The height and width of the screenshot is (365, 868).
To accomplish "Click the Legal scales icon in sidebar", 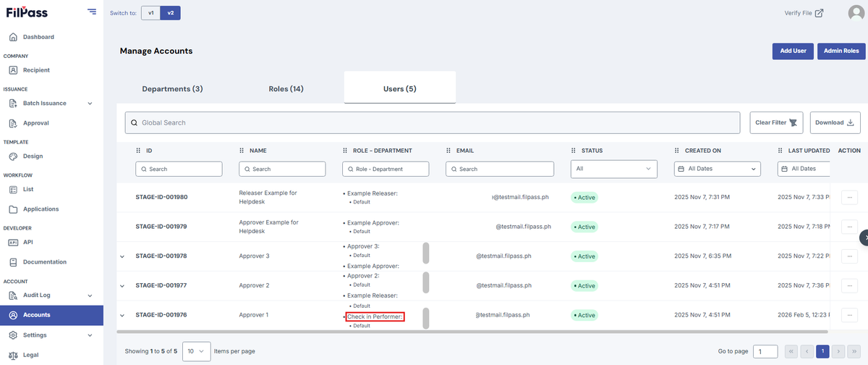I will pos(13,355).
